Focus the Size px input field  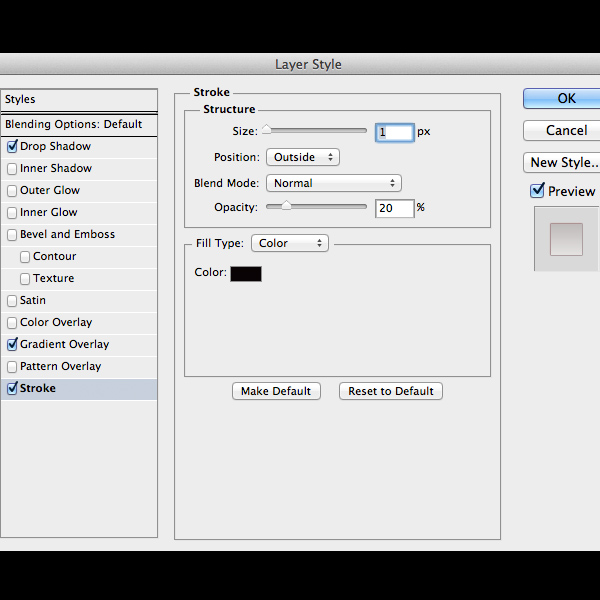coord(395,132)
